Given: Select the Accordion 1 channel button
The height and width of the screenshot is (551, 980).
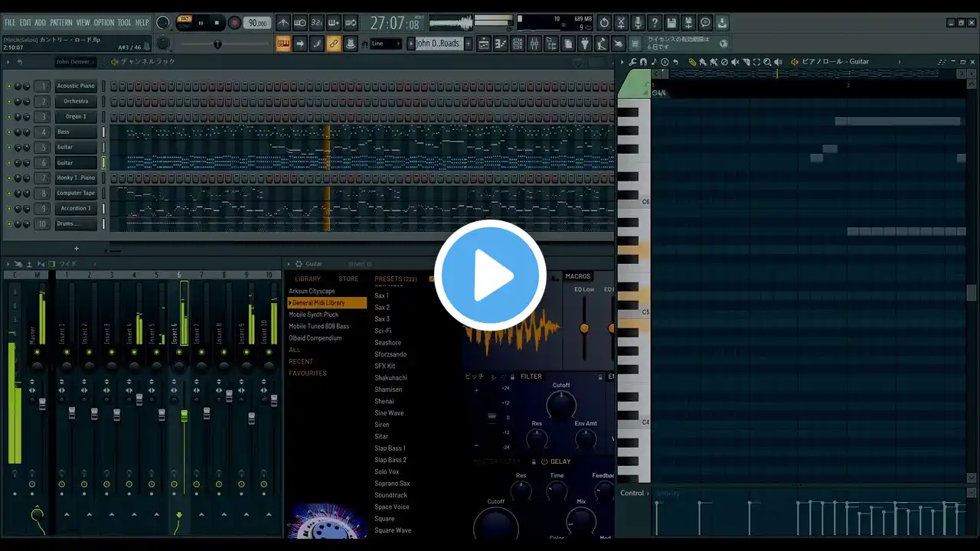Looking at the screenshot, I should [x=76, y=209].
